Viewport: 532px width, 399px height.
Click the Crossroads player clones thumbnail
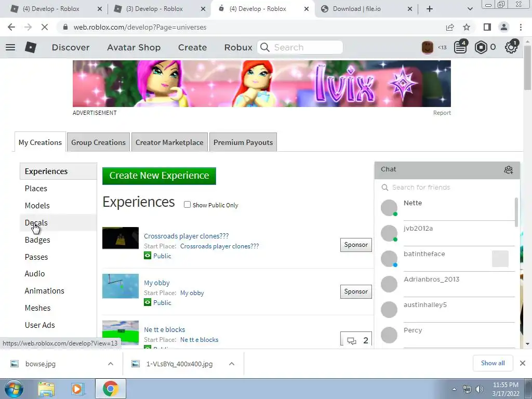click(x=121, y=238)
